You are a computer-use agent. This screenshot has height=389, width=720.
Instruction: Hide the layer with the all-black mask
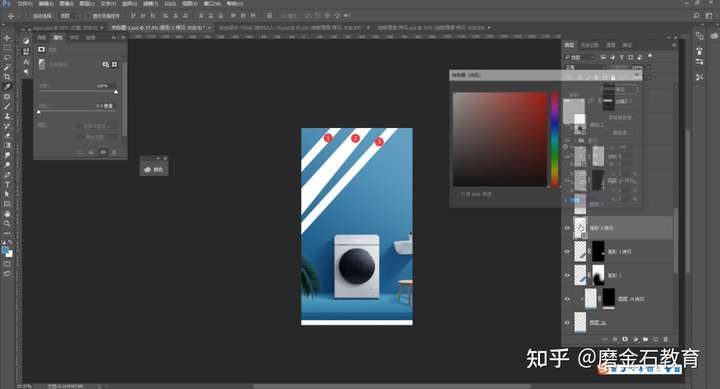567,252
